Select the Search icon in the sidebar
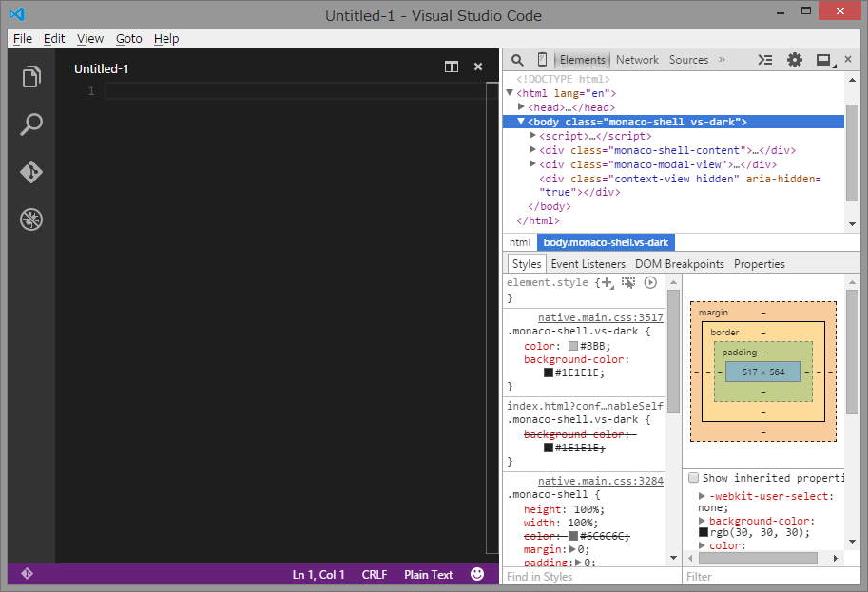Screen dimensions: 868x592 (31, 124)
